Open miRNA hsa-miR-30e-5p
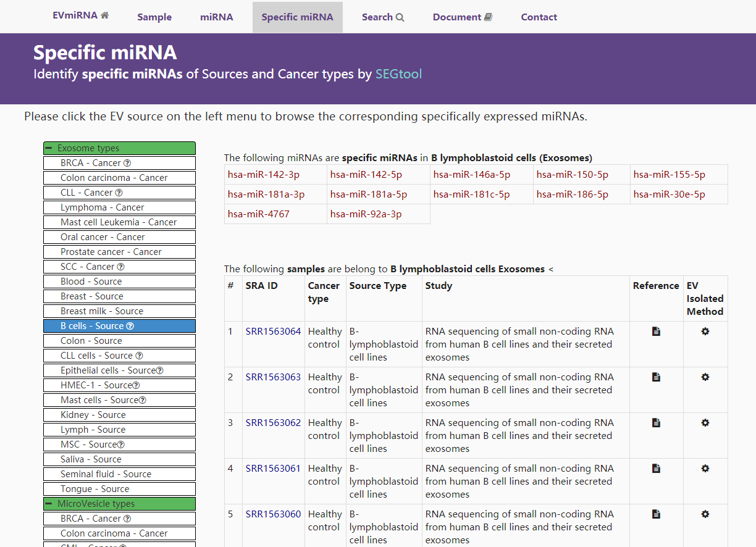This screenshot has height=547, width=756. (670, 194)
